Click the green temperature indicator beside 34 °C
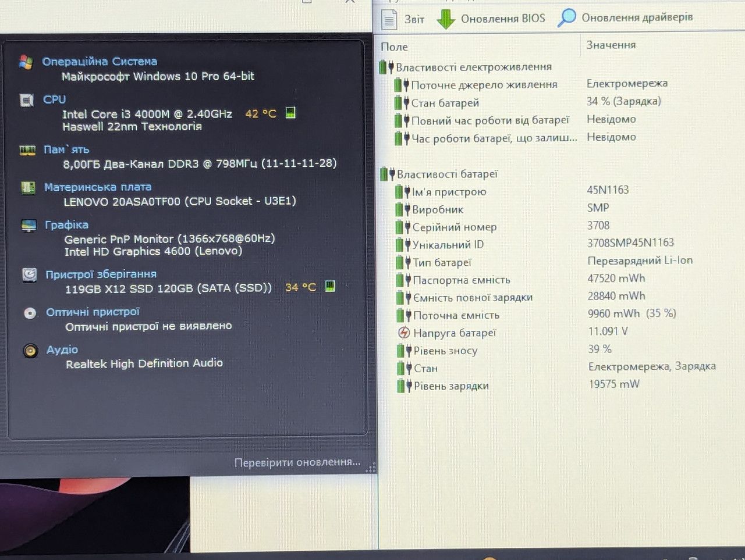Viewport: 745px width, 560px height. pos(330,286)
